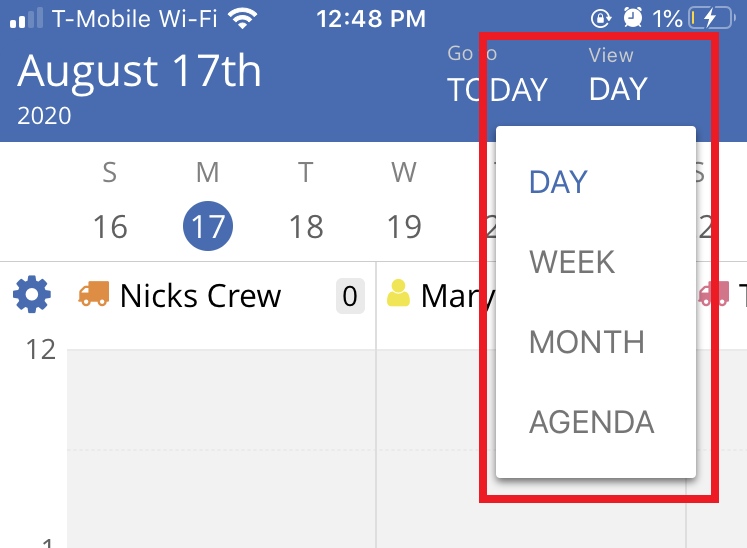Select DAY from the view menu
Viewport: 747px width, 548px height.
(x=558, y=182)
